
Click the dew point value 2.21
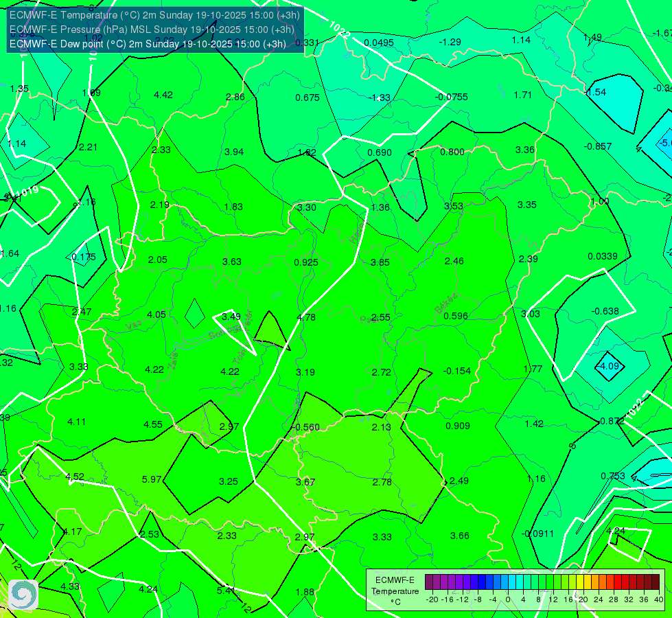coord(89,147)
